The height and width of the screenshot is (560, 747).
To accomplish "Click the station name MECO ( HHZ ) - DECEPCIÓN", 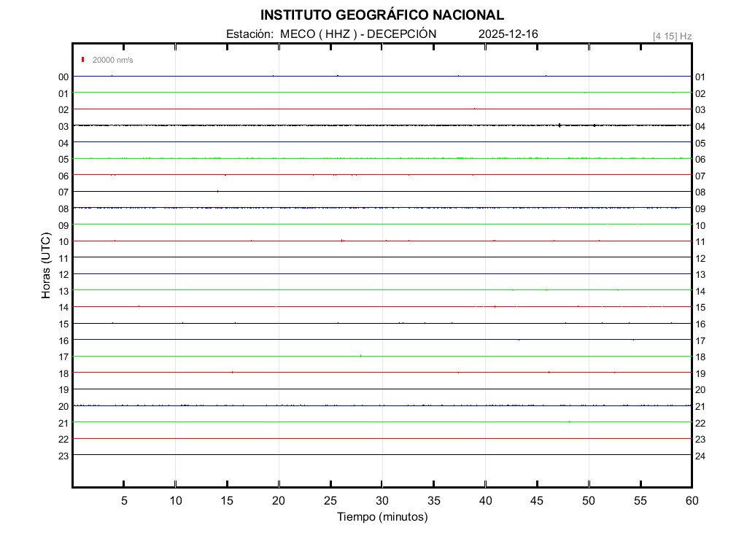I will [331, 34].
